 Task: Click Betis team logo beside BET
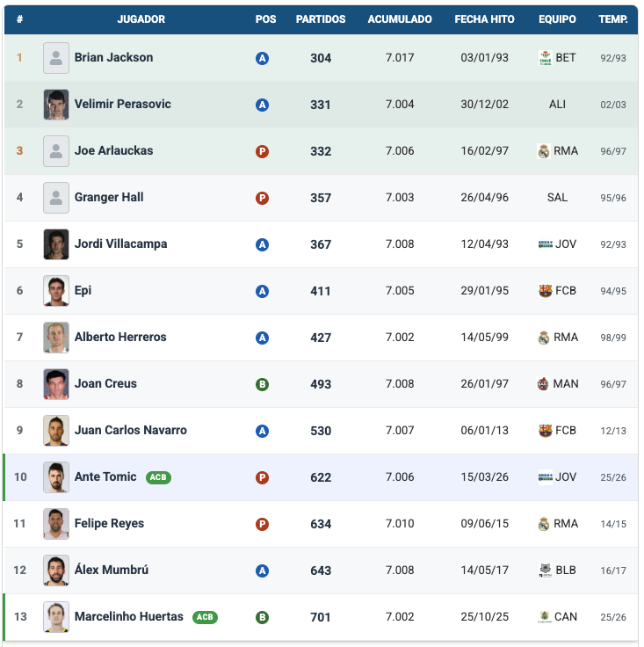545,58
